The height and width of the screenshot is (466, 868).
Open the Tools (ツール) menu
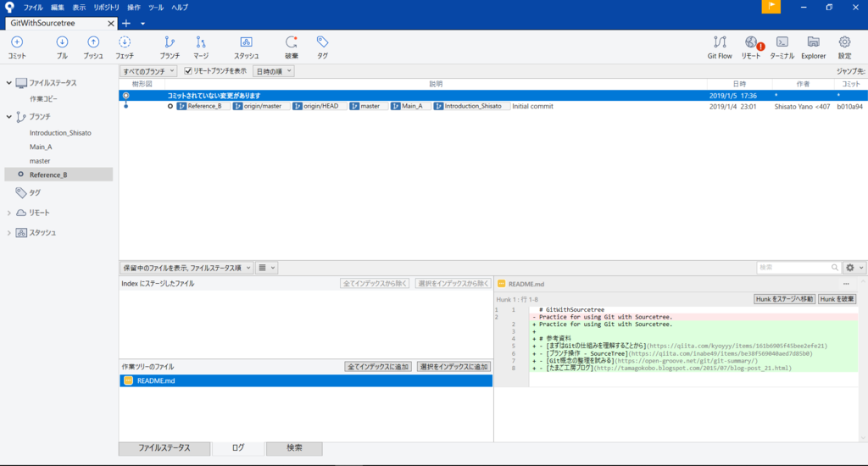156,8
